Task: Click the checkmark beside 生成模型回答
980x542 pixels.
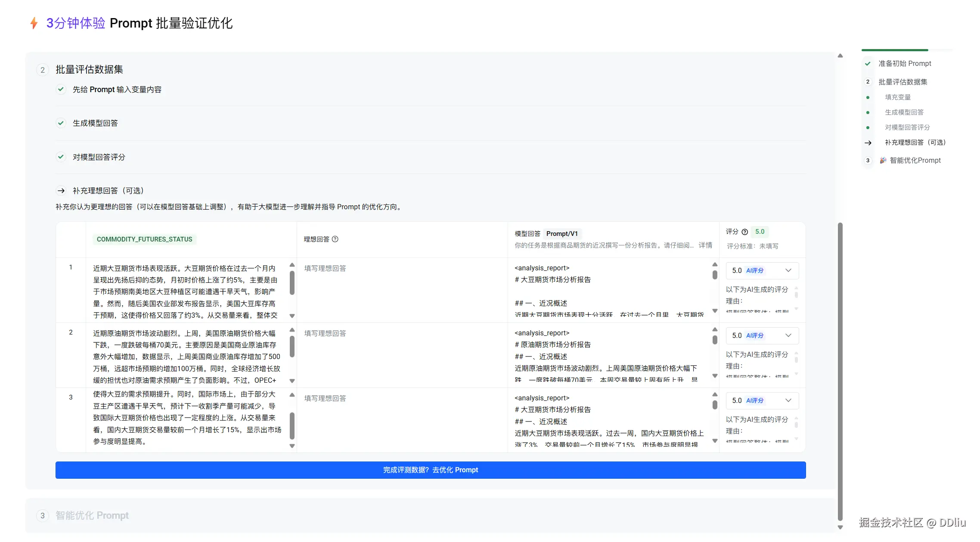Action: (x=61, y=123)
